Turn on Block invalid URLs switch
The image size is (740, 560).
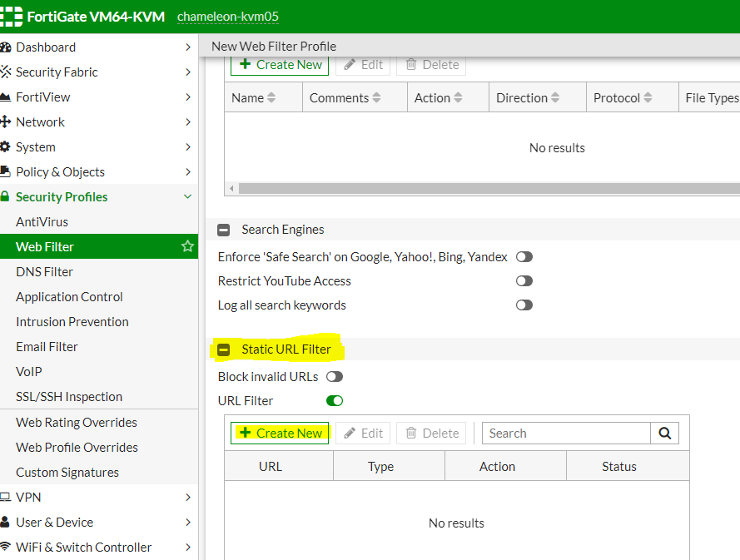[x=334, y=377]
